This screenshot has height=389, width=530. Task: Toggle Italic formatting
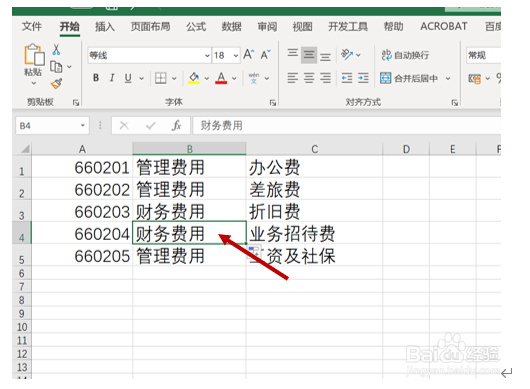coord(112,78)
